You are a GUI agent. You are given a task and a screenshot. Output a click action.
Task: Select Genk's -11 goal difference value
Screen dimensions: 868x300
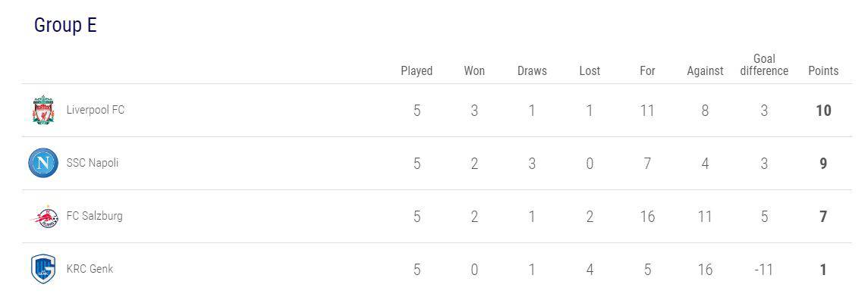pyautogui.click(x=765, y=270)
